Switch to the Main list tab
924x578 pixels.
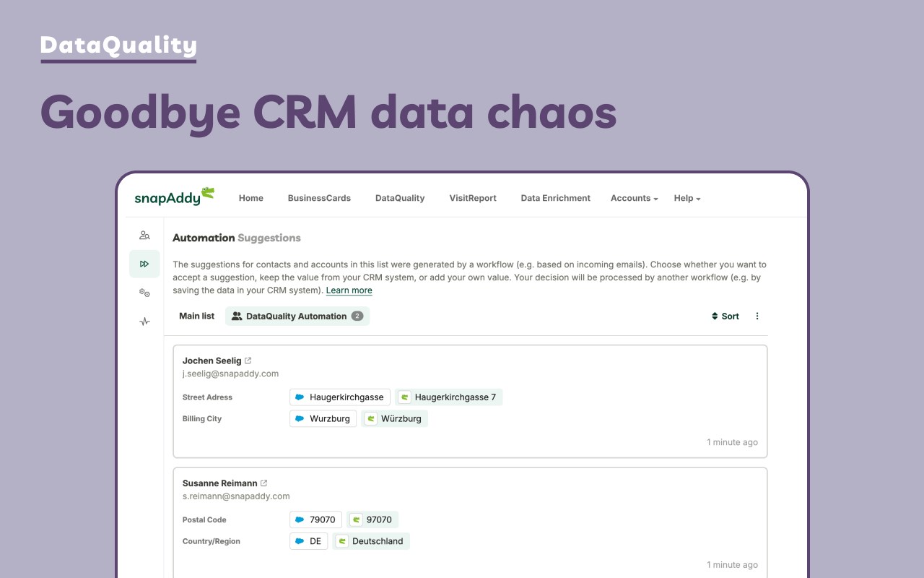pyautogui.click(x=196, y=316)
